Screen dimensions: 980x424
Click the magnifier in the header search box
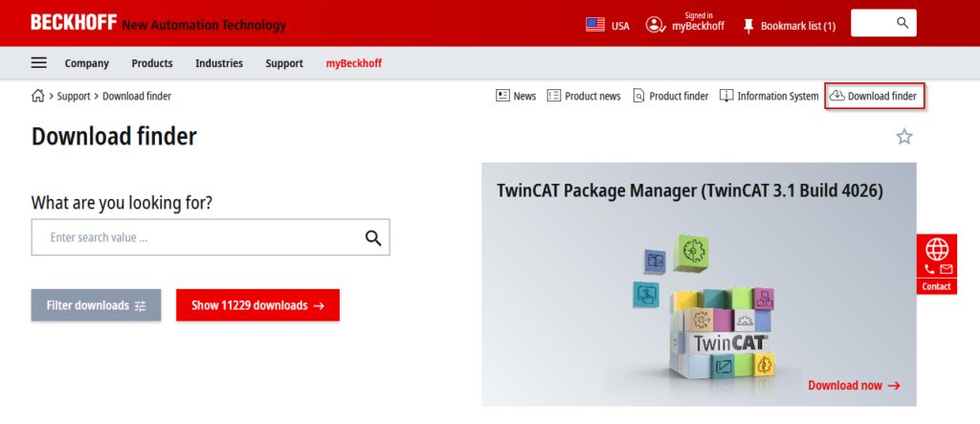pos(902,23)
